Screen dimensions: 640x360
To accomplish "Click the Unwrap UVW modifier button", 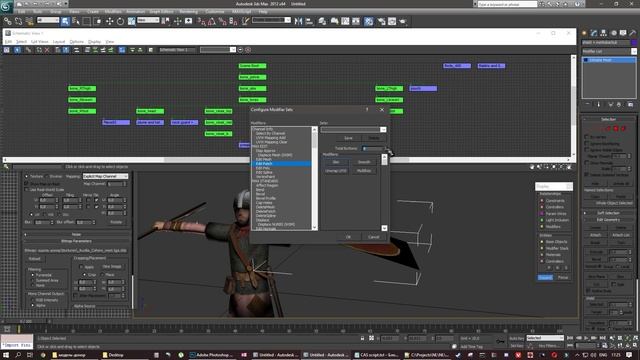I will click(x=336, y=171).
